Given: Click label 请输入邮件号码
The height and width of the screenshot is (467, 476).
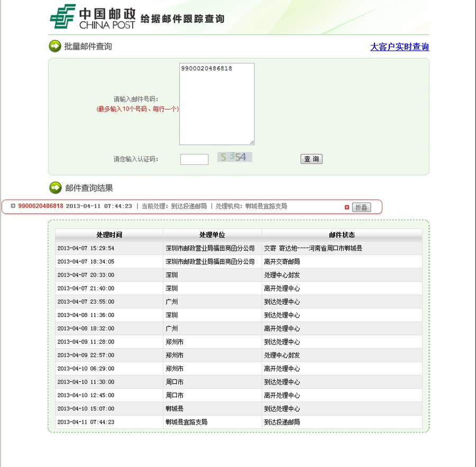Looking at the screenshot, I should pos(136,99).
